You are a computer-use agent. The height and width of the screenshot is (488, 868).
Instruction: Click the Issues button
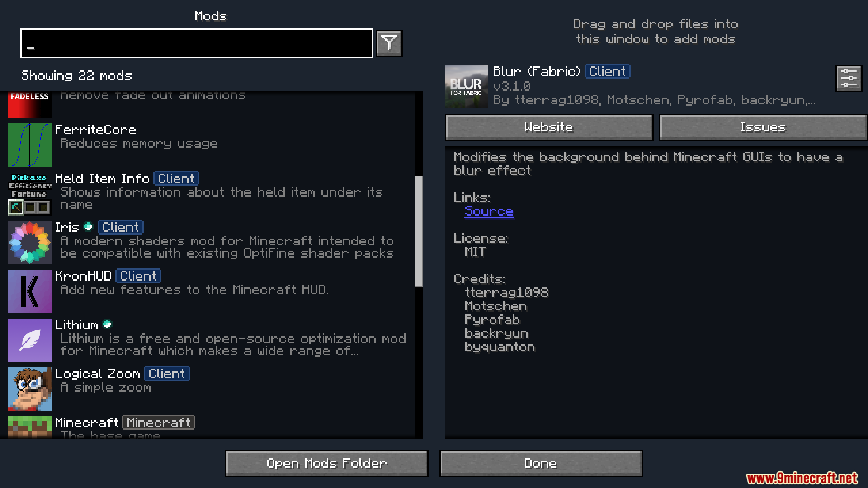(763, 127)
